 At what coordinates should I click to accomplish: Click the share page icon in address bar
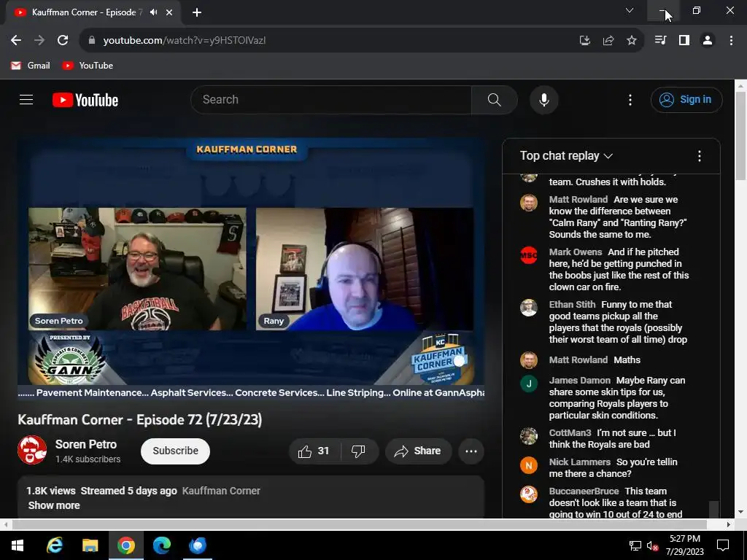(608, 41)
